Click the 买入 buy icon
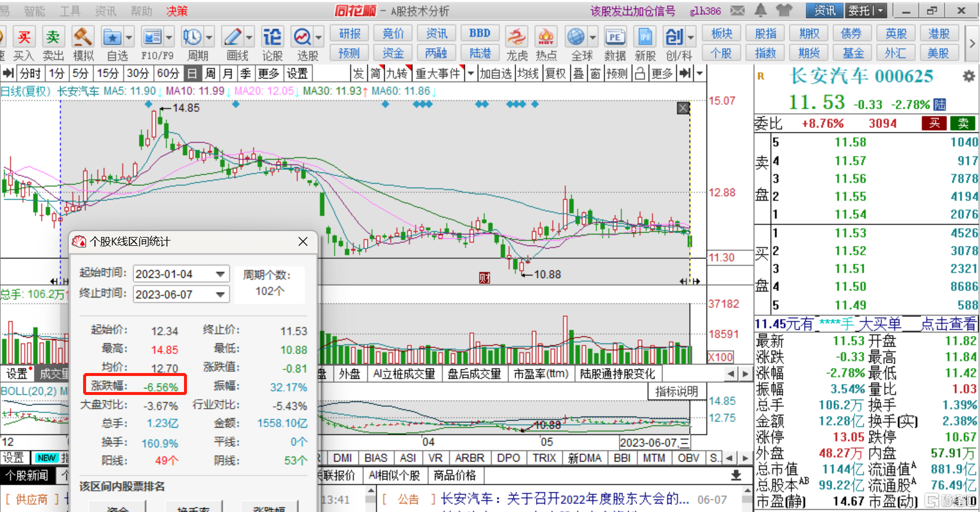The image size is (980, 512). [x=24, y=37]
